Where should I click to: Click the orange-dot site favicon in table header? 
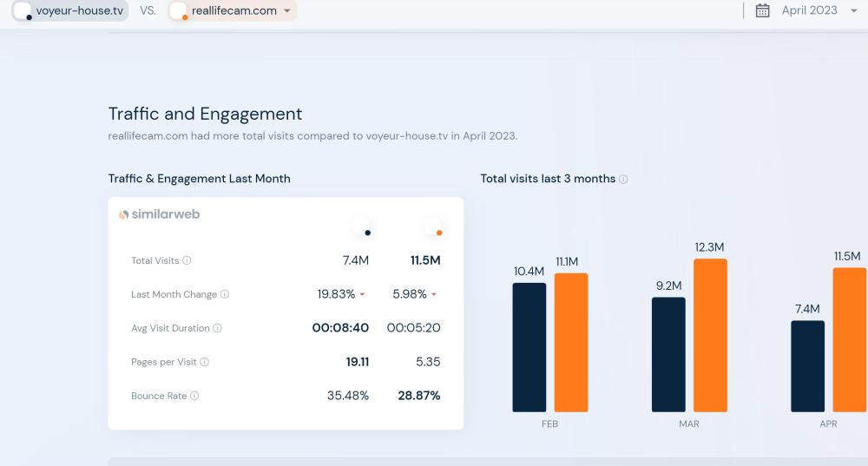[433, 227]
